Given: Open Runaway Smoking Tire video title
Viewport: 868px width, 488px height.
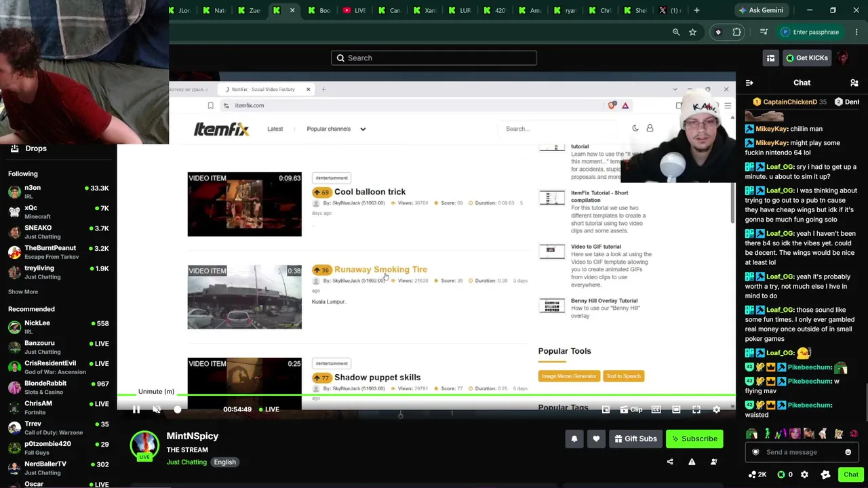Looking at the screenshot, I should pos(380,269).
